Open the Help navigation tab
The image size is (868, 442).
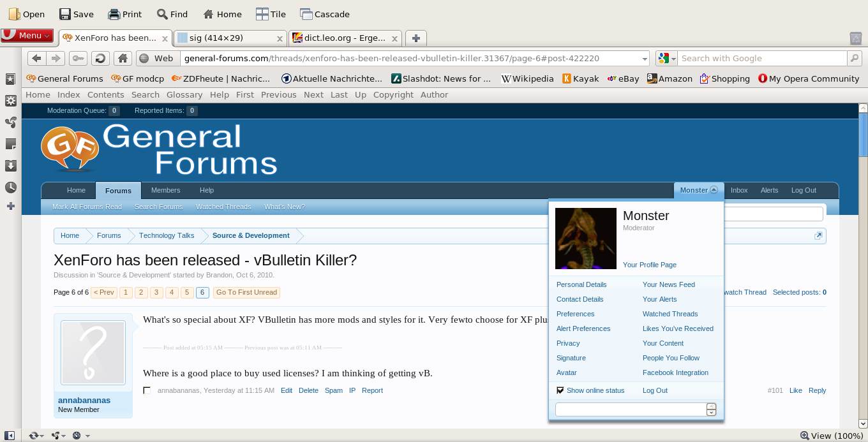pos(207,190)
